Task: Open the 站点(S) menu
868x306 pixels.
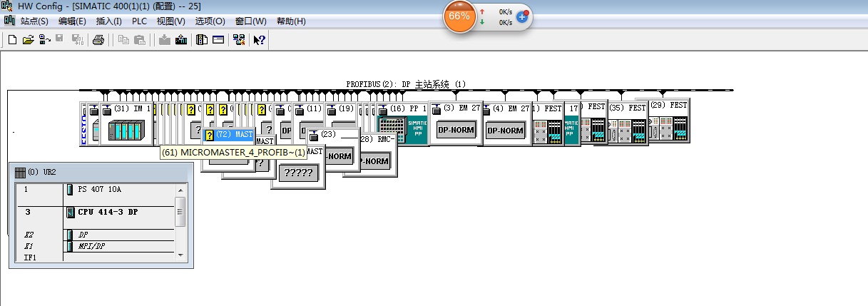Action: [34, 21]
